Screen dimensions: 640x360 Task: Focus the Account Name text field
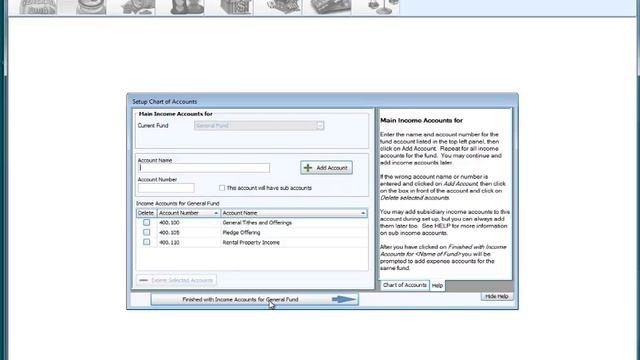204,168
